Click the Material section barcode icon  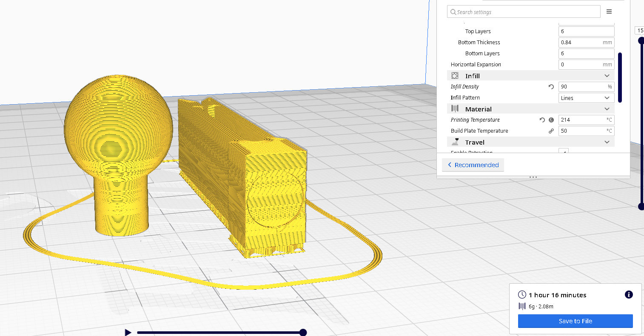click(x=455, y=109)
